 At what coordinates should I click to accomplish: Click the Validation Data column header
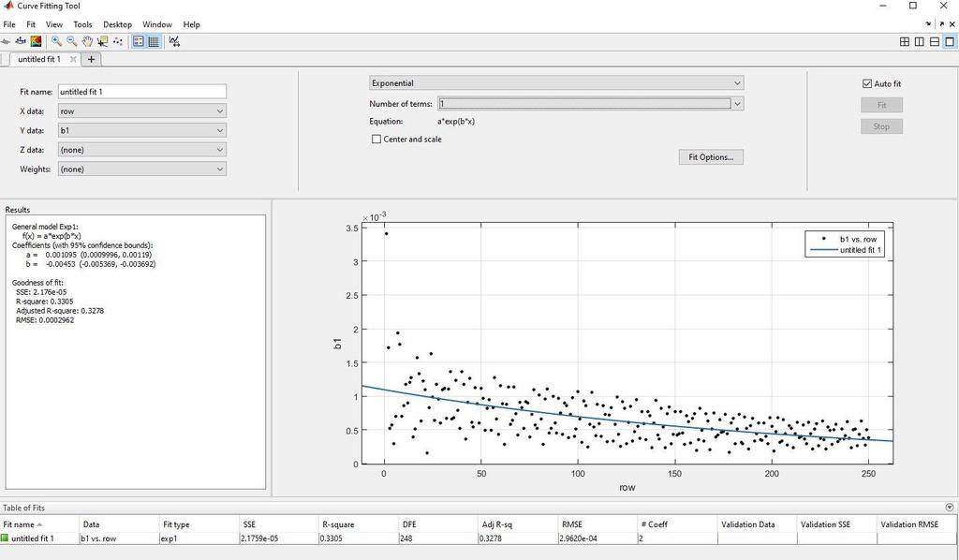757,524
